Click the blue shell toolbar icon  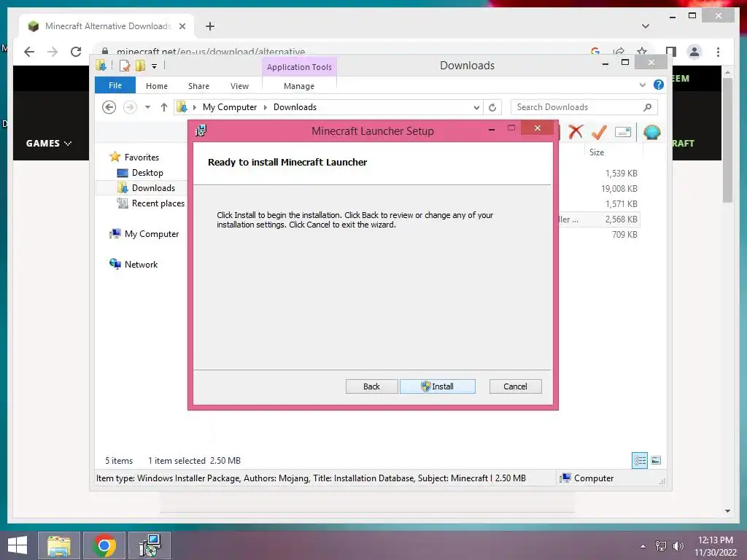click(651, 131)
